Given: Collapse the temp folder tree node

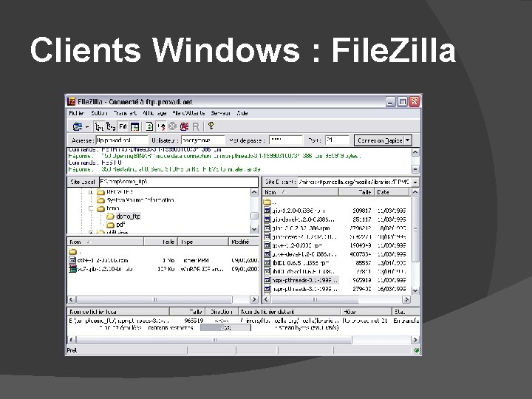Looking at the screenshot, I should [91, 208].
